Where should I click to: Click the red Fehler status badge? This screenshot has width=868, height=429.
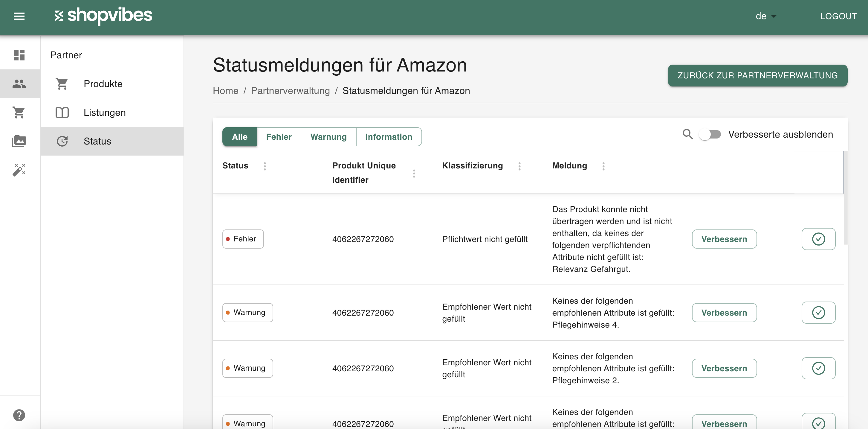(243, 239)
